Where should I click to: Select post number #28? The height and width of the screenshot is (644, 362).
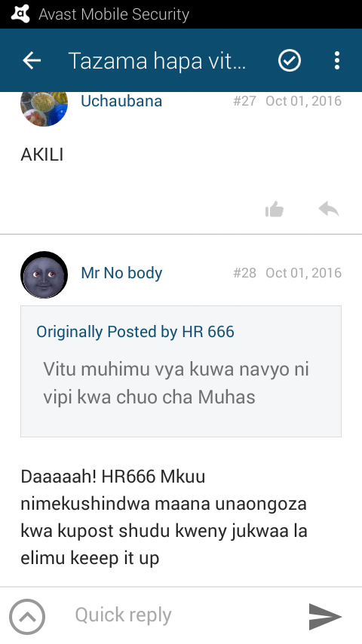click(x=244, y=273)
